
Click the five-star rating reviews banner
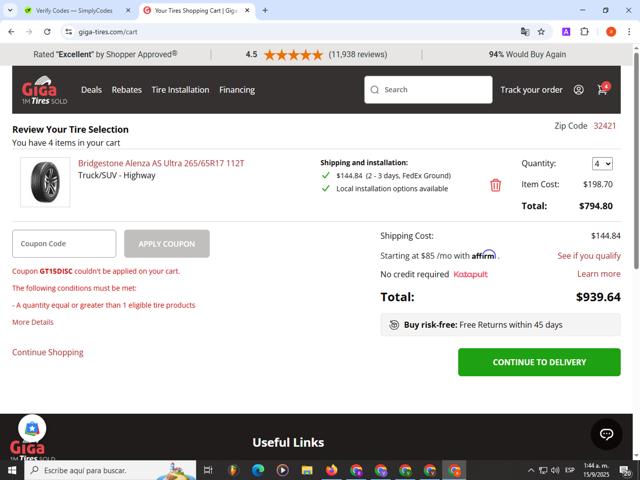pyautogui.click(x=316, y=54)
